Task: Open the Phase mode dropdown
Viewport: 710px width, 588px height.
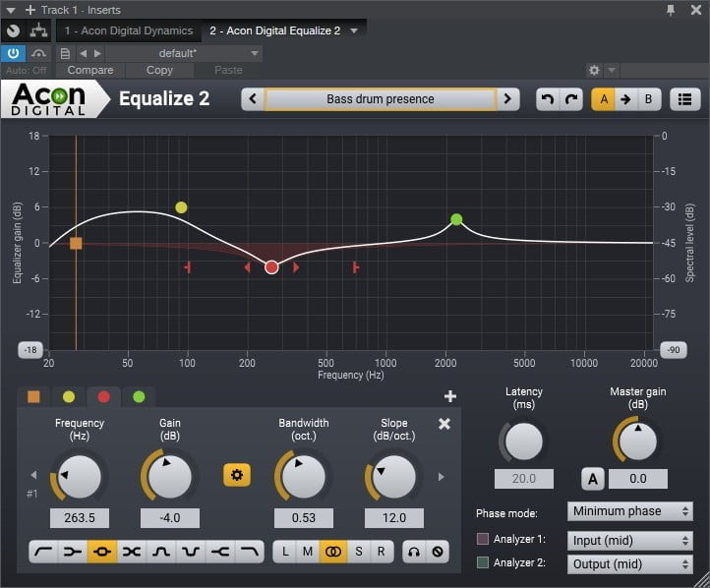Action: [629, 511]
